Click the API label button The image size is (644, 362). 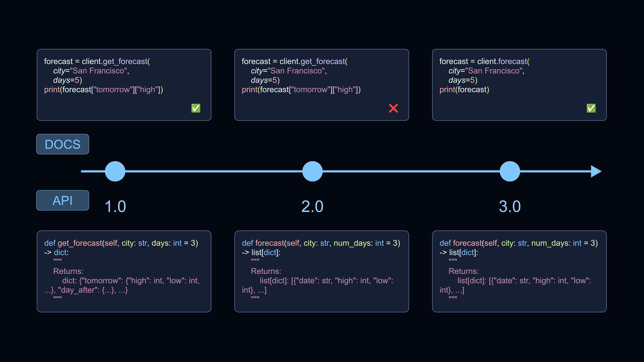[62, 200]
